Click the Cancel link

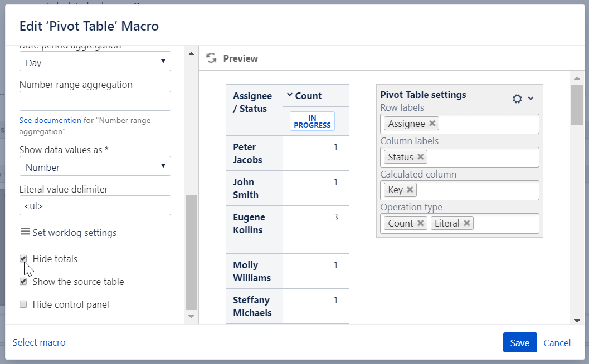[557, 343]
